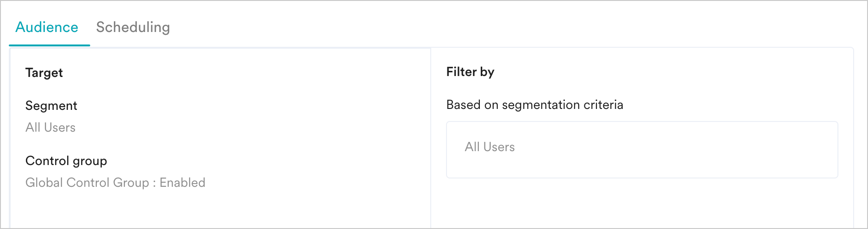Click the word Target in left panel
Image resolution: width=868 pixels, height=229 pixels.
click(x=44, y=73)
